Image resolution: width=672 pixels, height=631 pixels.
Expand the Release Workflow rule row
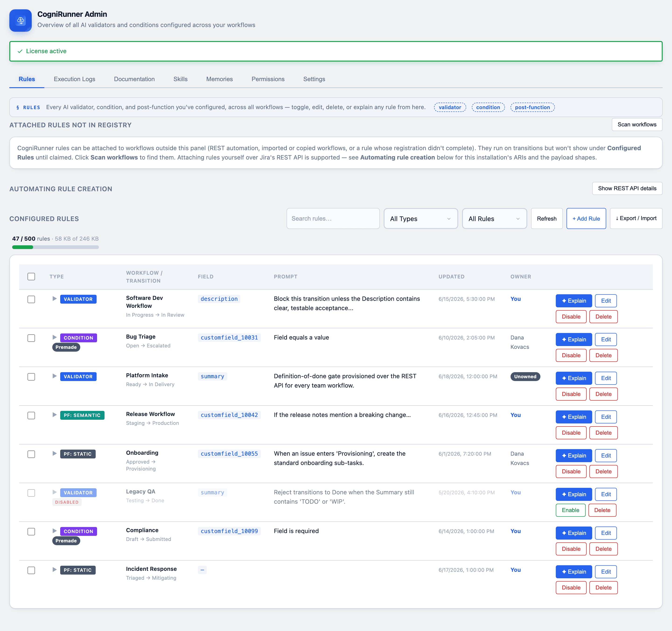(x=54, y=414)
